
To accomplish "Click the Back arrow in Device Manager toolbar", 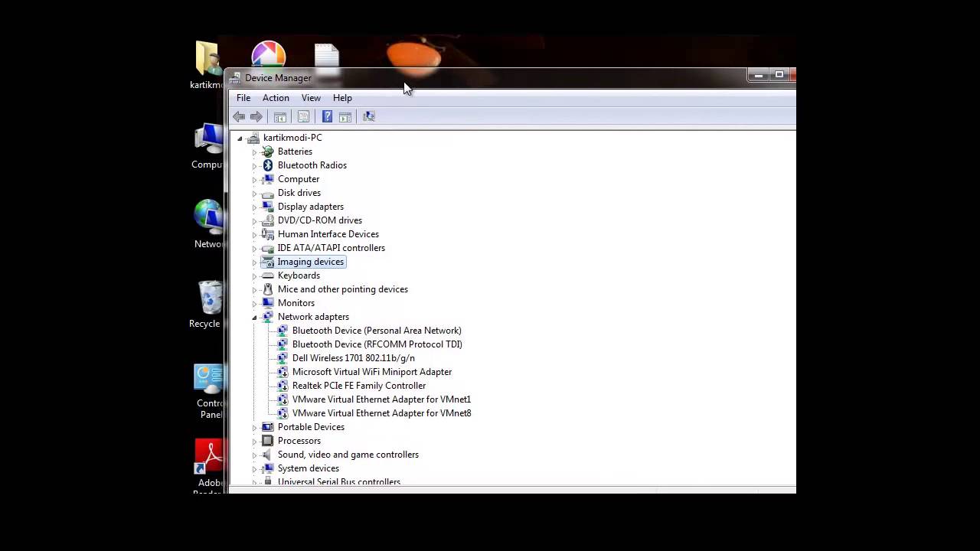I will (x=239, y=116).
